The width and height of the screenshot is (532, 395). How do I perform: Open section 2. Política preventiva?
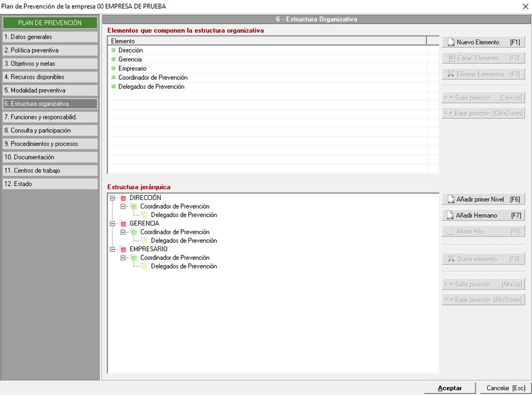(50, 50)
